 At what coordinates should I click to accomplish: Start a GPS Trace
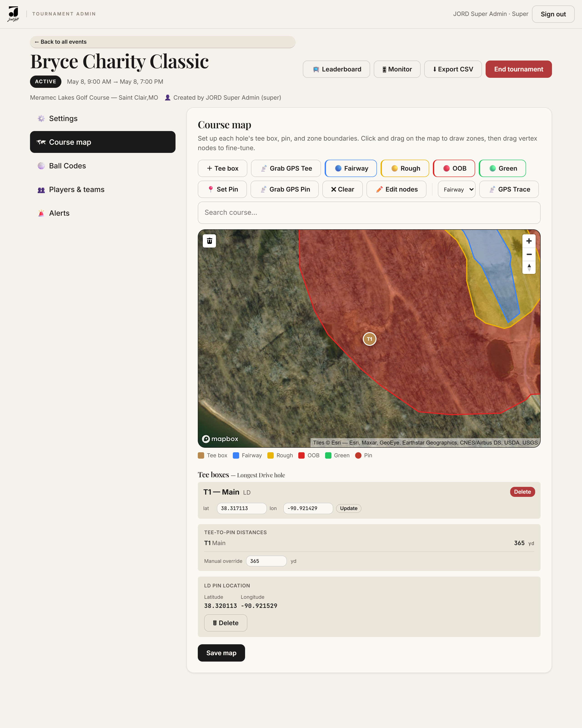[x=509, y=190]
